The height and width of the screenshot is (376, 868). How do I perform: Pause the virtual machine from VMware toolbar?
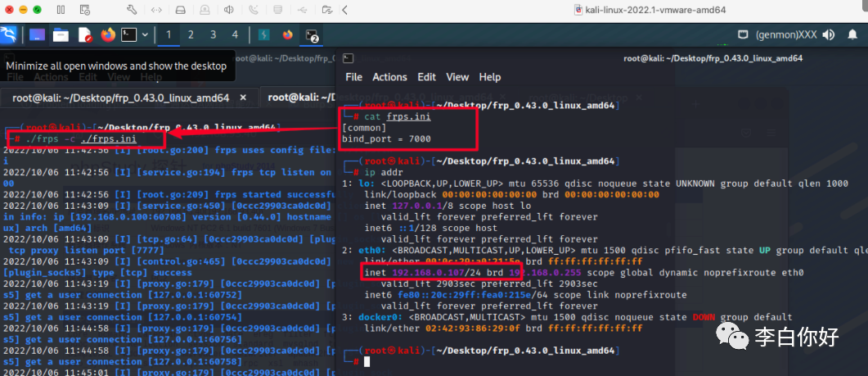click(61, 10)
